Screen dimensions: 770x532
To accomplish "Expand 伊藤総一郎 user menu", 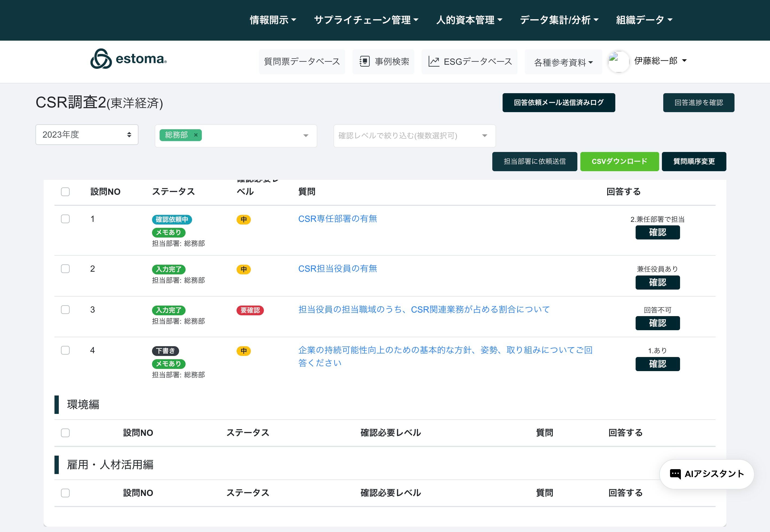I will [660, 61].
